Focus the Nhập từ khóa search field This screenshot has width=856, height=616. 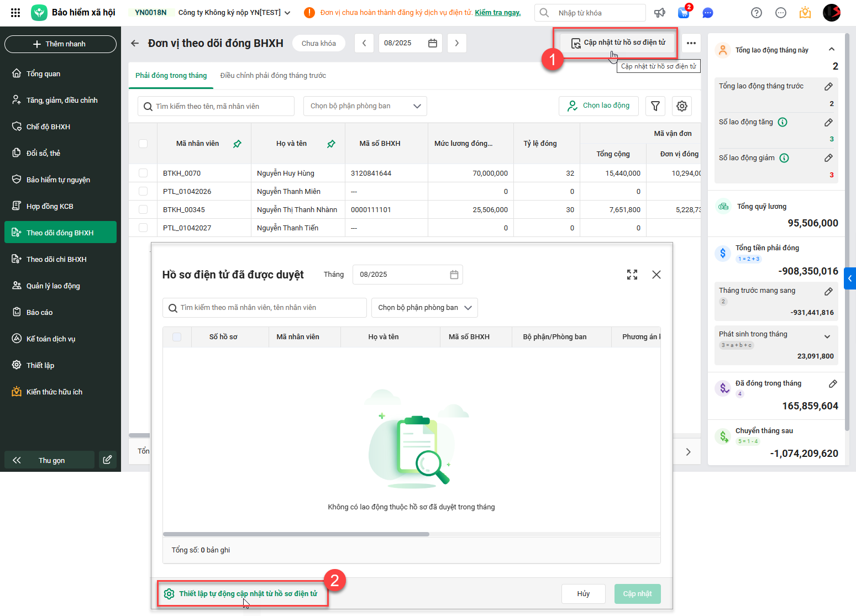click(590, 13)
